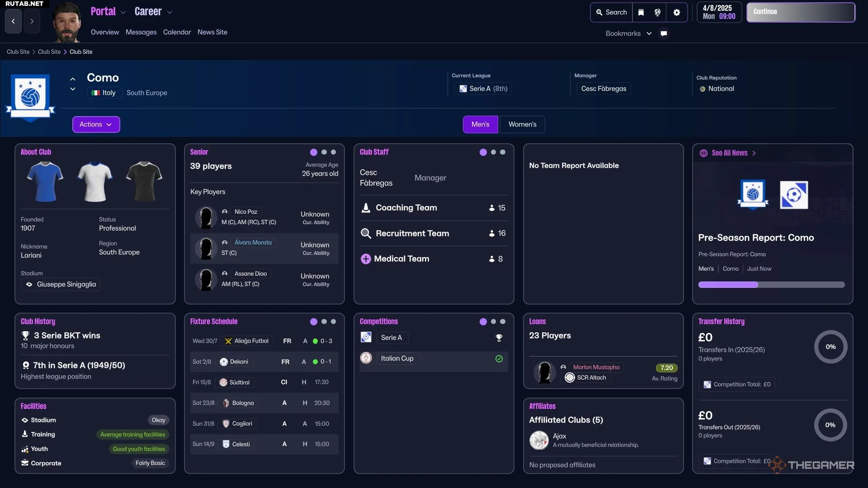Click the Serie A trophy icon
This screenshot has width=868, height=488.
tap(499, 338)
